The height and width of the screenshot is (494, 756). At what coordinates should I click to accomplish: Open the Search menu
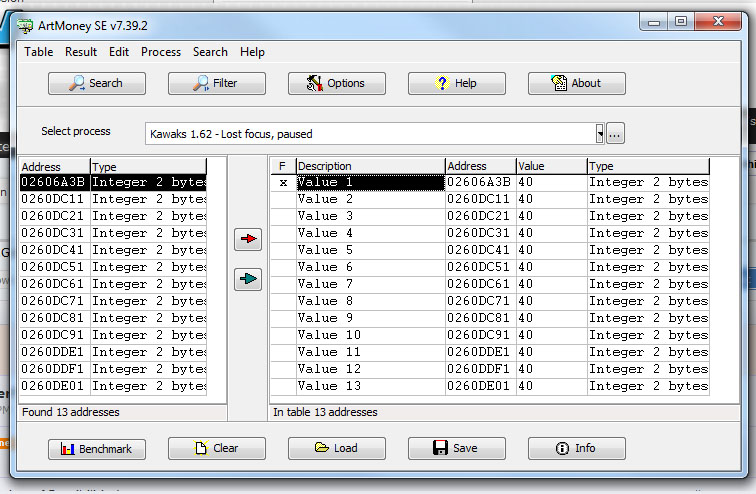tap(210, 52)
